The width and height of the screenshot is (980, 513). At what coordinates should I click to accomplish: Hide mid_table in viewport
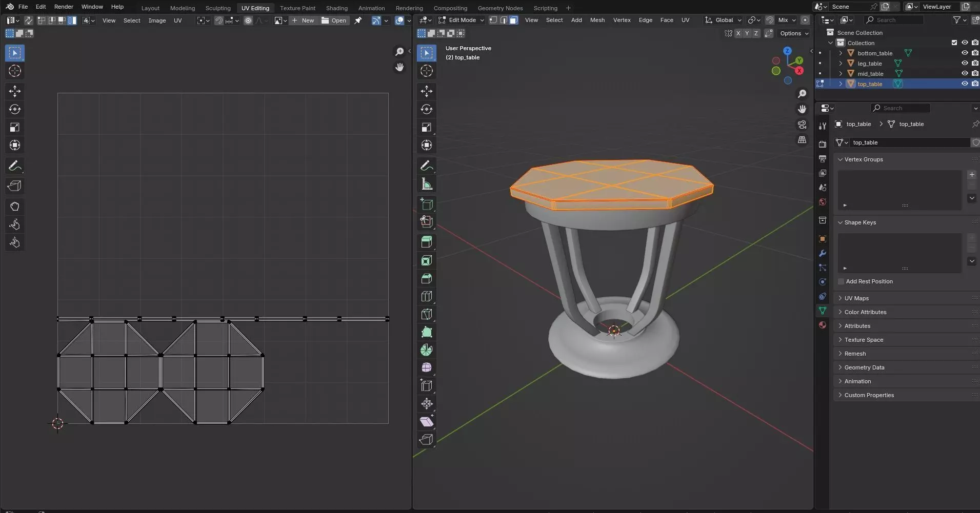point(965,73)
